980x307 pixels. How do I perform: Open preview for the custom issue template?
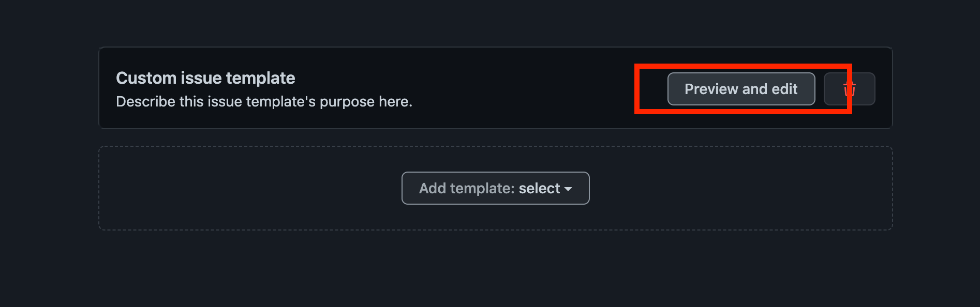pos(740,89)
